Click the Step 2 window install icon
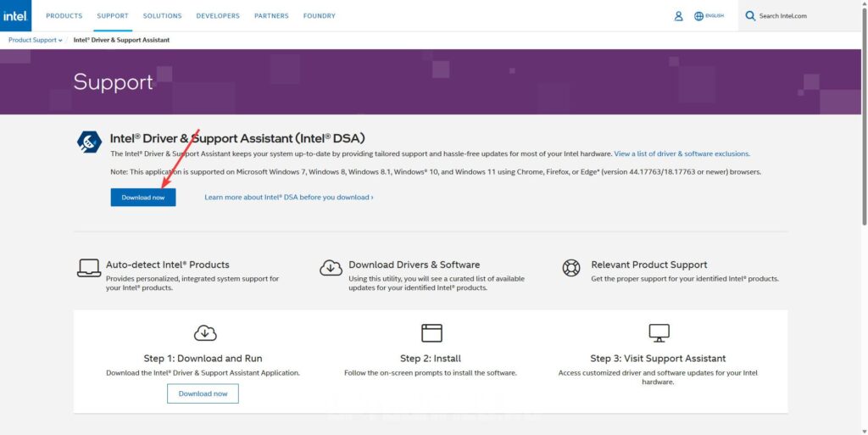The height and width of the screenshot is (435, 868). [431, 332]
